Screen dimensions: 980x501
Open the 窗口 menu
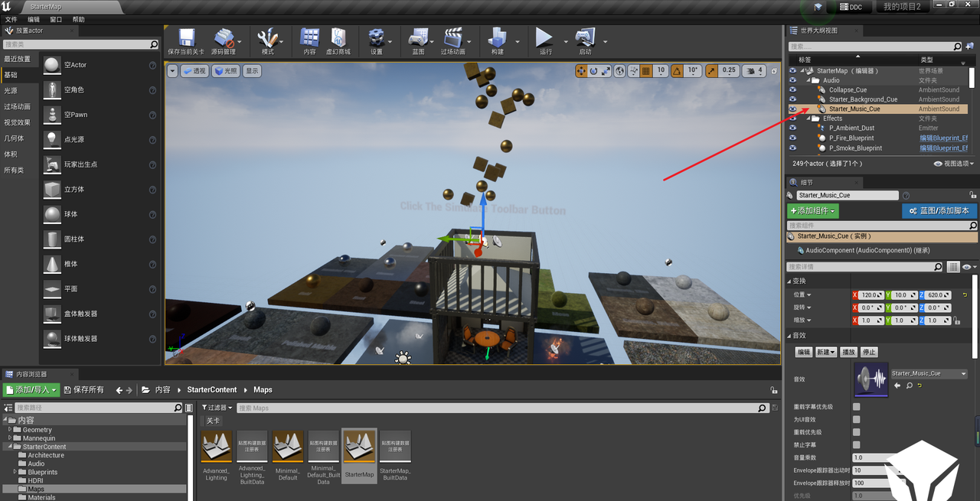56,19
